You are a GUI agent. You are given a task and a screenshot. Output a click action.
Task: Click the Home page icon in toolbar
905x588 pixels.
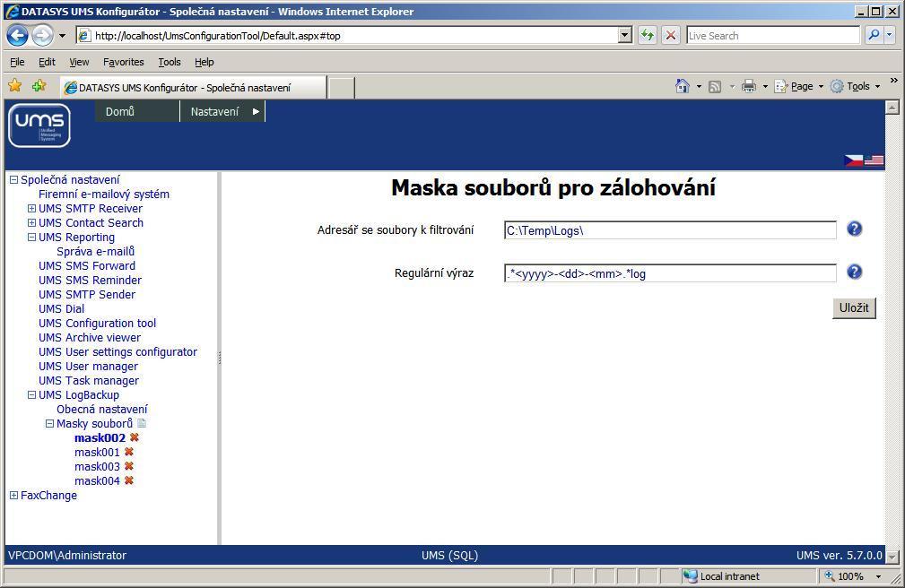pos(683,87)
